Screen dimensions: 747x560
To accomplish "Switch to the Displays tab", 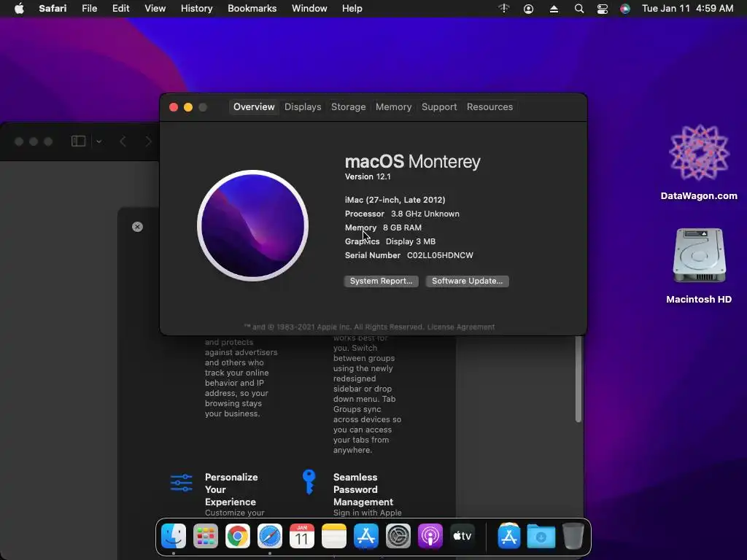I will click(x=303, y=106).
